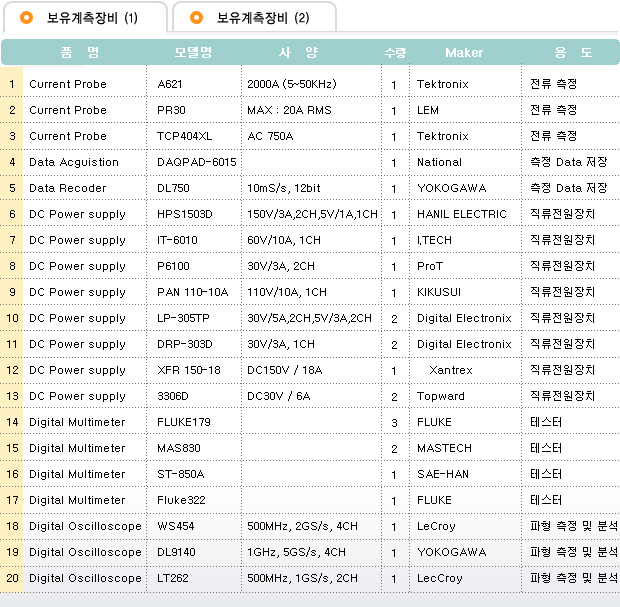Select the XFR 150-18 model cell
This screenshot has width=620, height=607.
189,370
